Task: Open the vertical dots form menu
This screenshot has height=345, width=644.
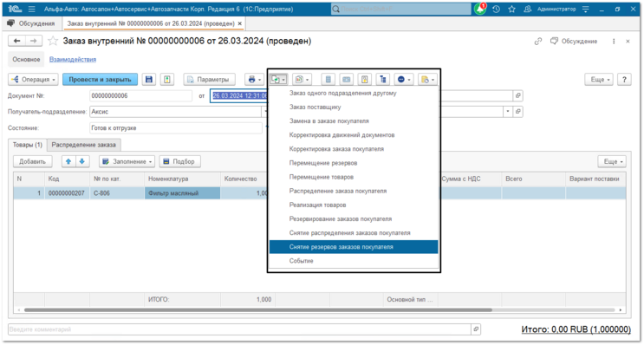Action: point(614,41)
